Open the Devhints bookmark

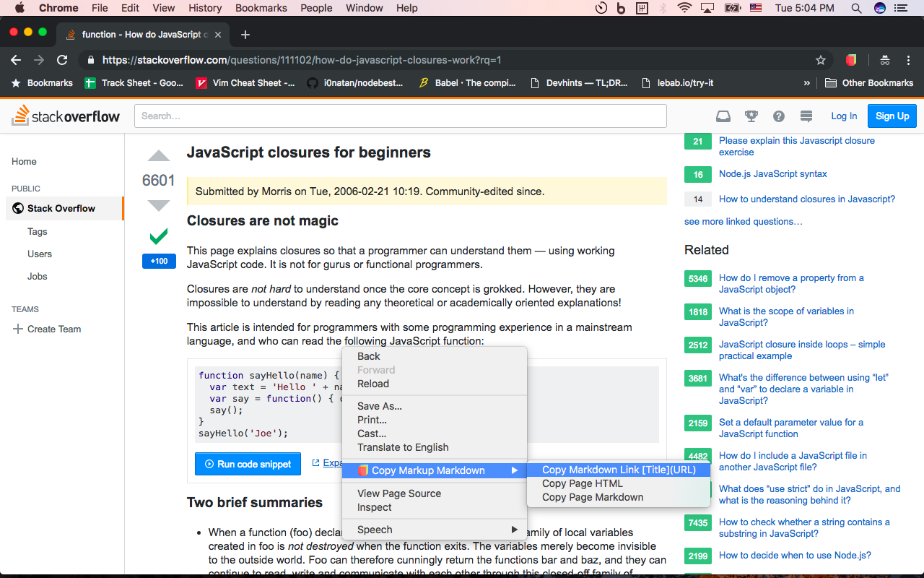click(579, 83)
